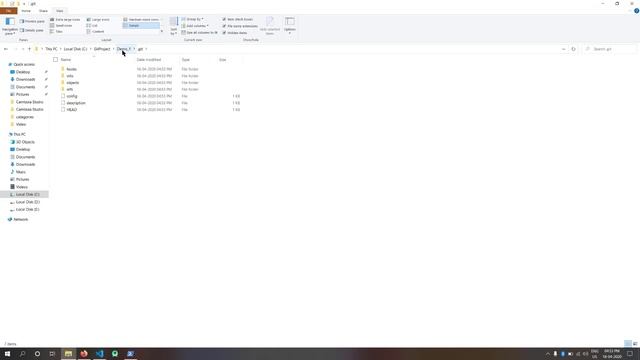
Task: Open the Add columns dropdown
Action: [195, 26]
